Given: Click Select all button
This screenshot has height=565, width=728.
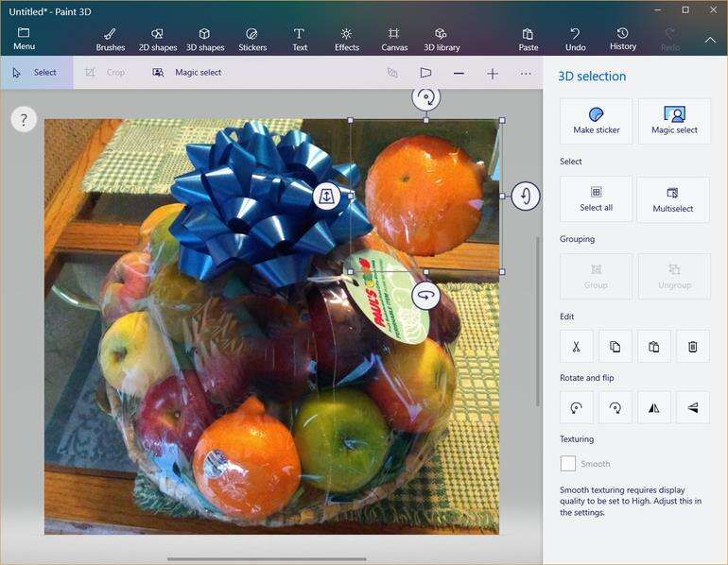Looking at the screenshot, I should 597,199.
